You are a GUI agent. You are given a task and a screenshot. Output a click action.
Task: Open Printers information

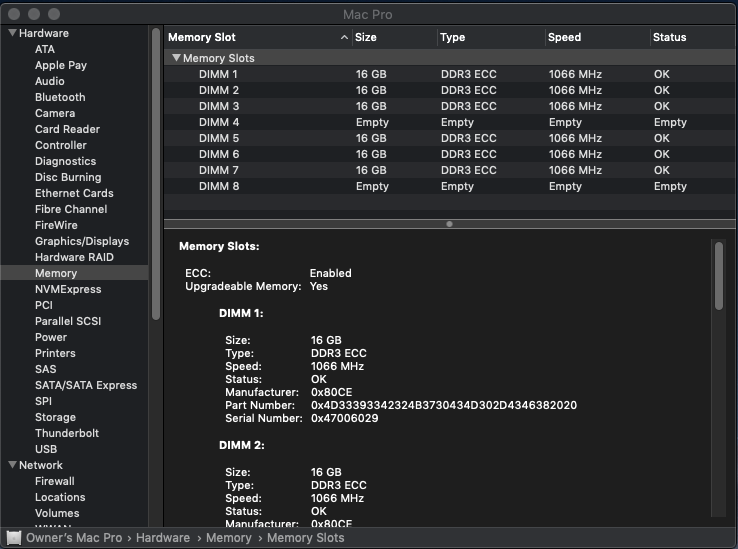[55, 353]
